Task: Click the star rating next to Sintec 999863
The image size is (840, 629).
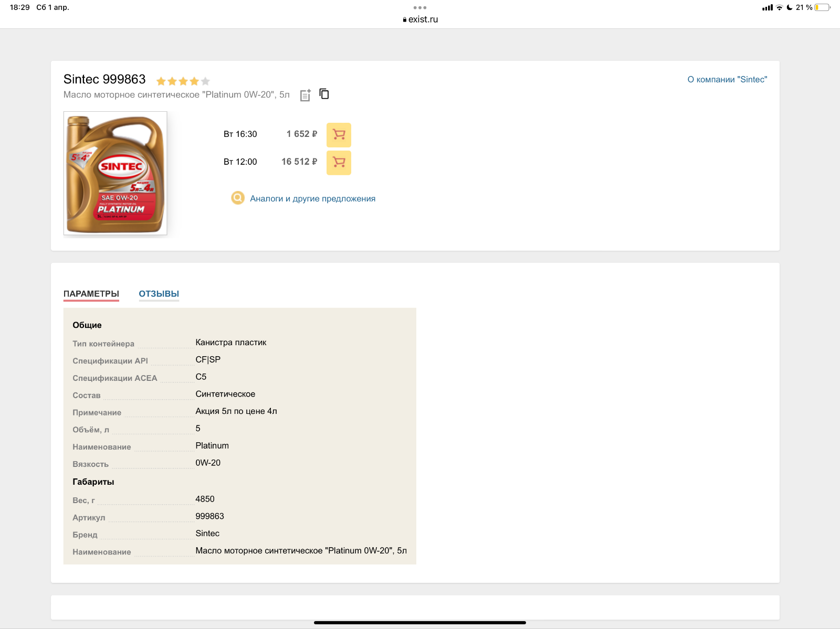Action: (183, 81)
